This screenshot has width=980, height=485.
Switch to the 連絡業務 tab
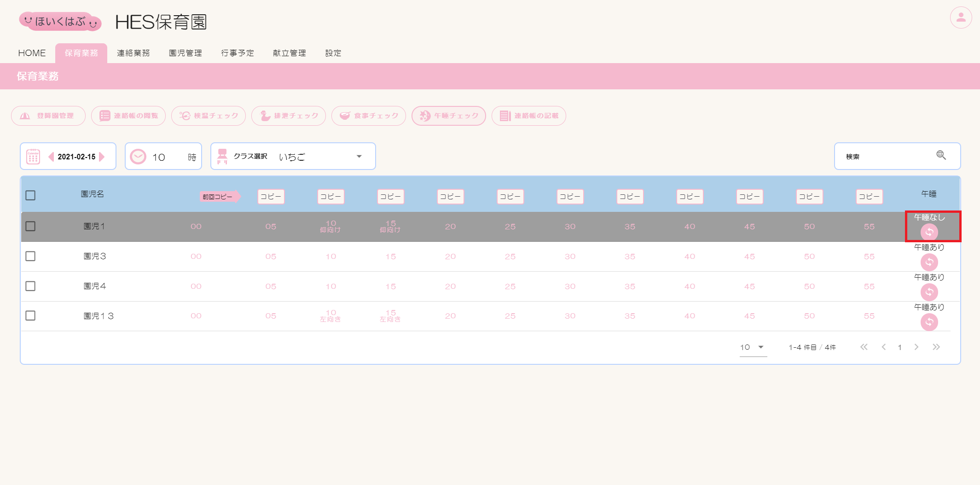tap(133, 53)
